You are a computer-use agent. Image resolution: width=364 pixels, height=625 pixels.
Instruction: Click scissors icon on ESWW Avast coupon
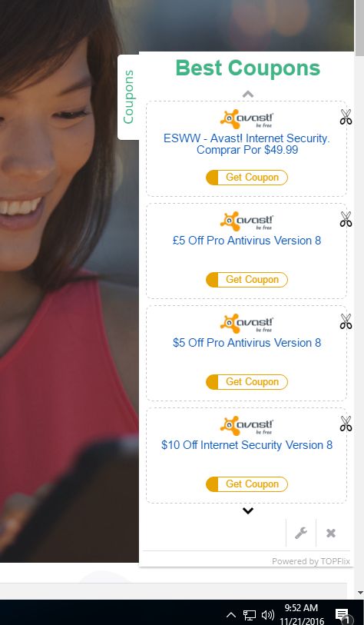coord(346,117)
